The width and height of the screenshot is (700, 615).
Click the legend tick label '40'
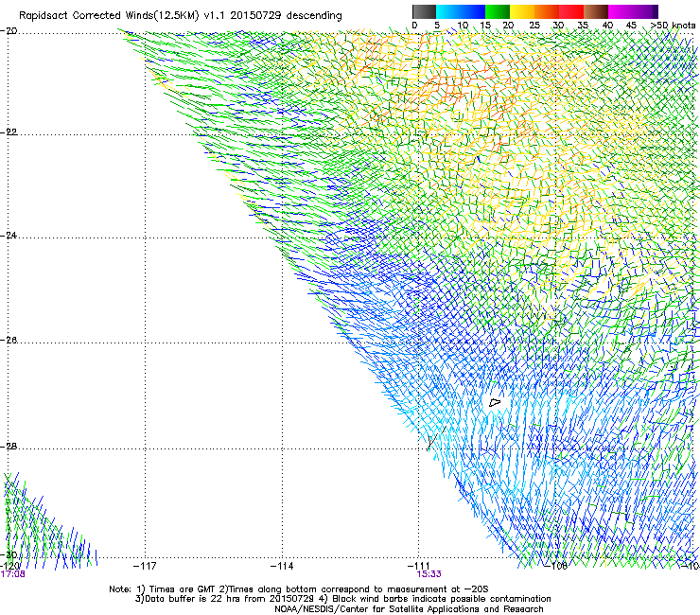(607, 26)
